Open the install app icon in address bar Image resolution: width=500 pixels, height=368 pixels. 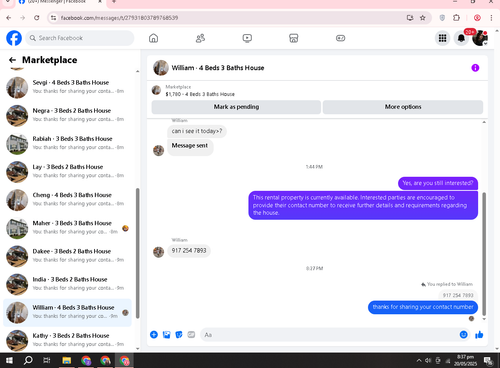pos(410,18)
